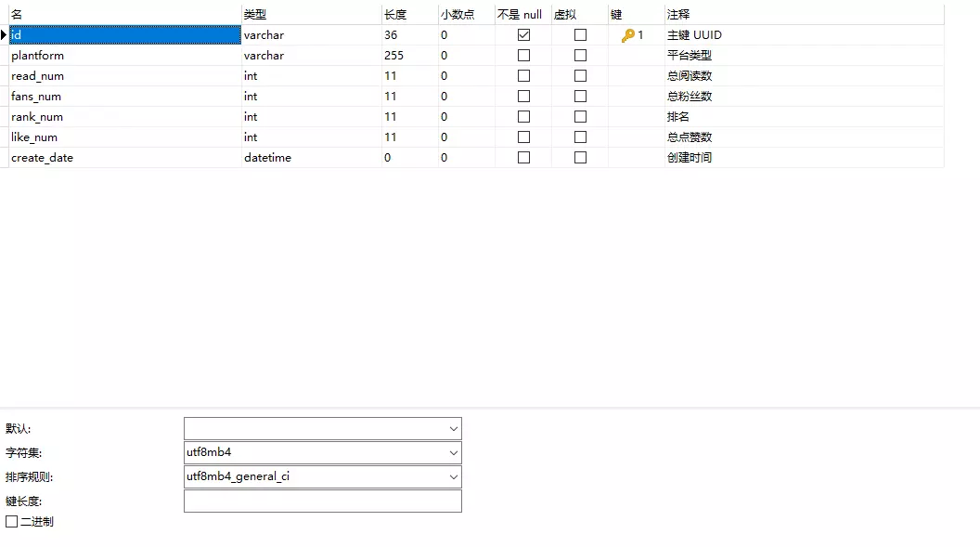Click the int type of read_num row
Image resolution: width=980 pixels, height=547 pixels.
(311, 75)
